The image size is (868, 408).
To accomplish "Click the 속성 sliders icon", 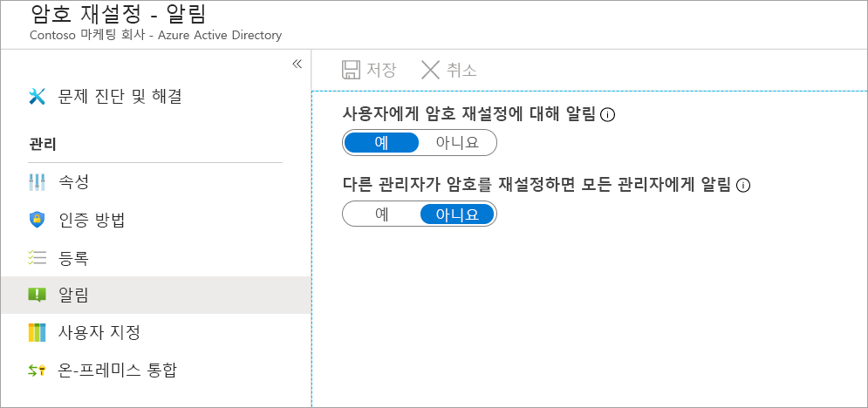I will [37, 182].
